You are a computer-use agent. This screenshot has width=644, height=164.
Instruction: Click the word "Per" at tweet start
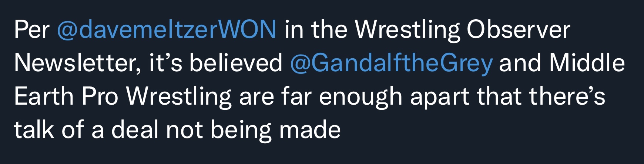(x=32, y=30)
